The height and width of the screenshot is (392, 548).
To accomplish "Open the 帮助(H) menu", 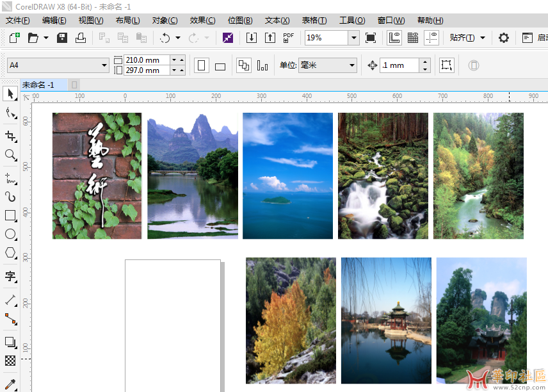I will tap(430, 20).
